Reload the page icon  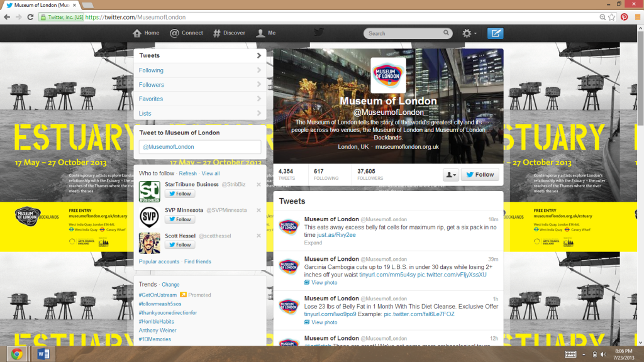[x=30, y=17]
